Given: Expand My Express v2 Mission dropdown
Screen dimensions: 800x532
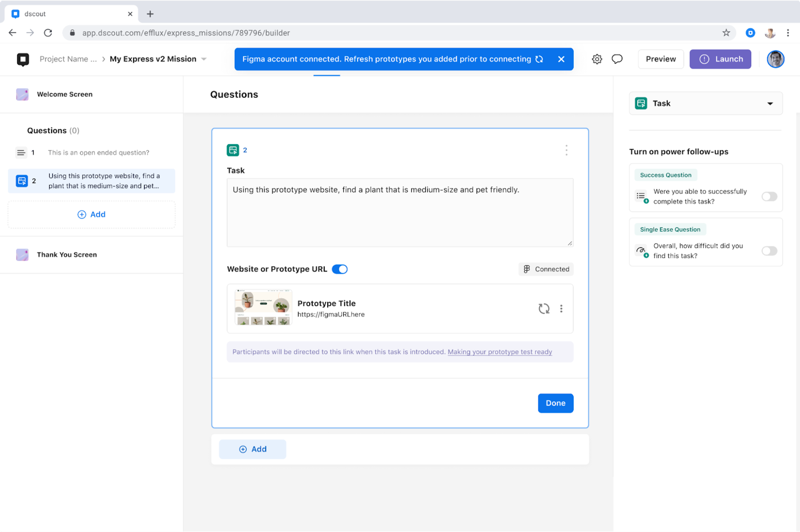Looking at the screenshot, I should (204, 59).
